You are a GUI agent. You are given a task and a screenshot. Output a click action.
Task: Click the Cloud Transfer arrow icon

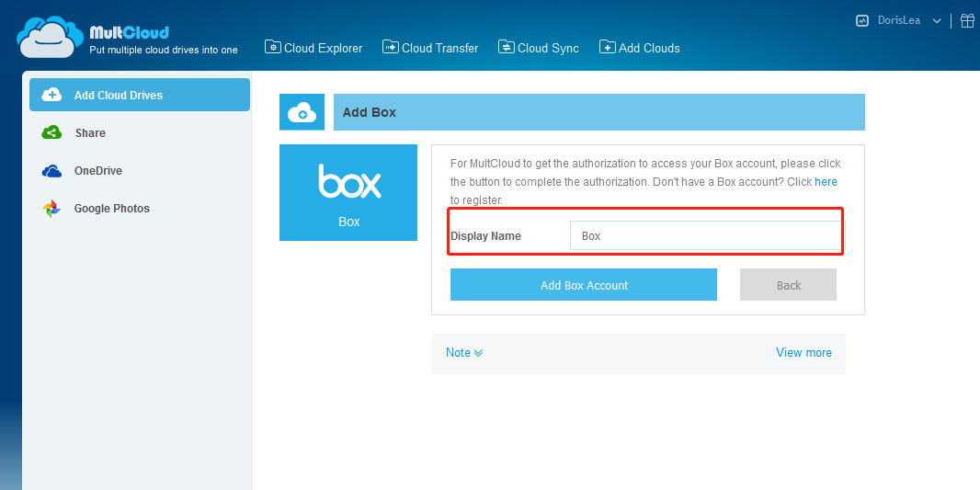click(x=391, y=47)
